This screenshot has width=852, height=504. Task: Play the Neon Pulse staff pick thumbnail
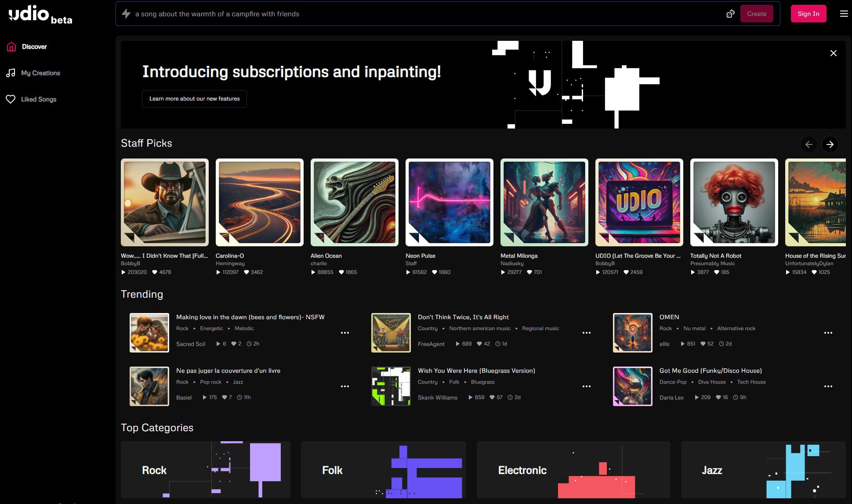pyautogui.click(x=449, y=202)
